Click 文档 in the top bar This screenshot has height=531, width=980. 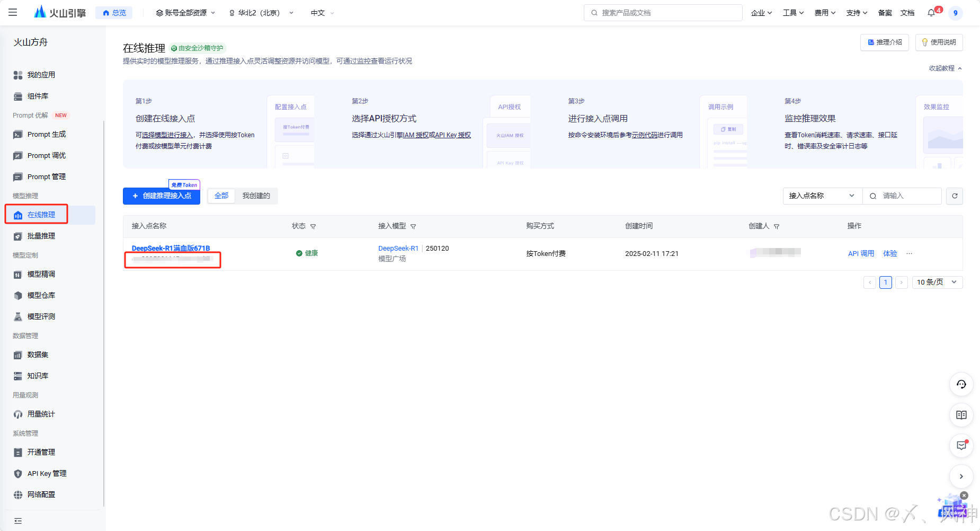[907, 13]
